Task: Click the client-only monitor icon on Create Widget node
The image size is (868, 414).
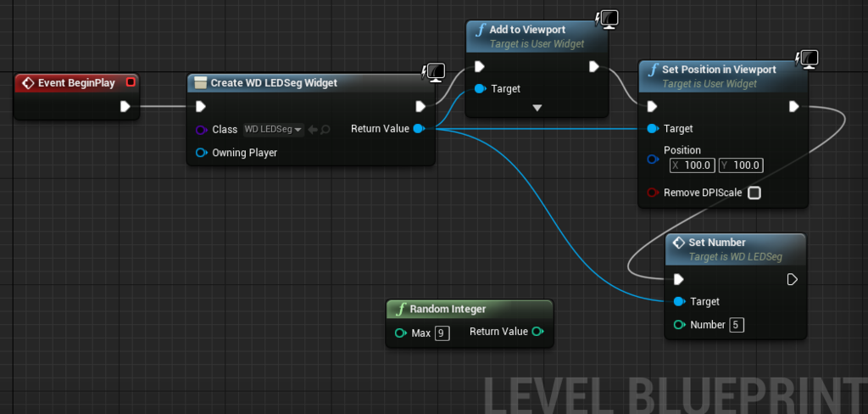Action: point(434,72)
